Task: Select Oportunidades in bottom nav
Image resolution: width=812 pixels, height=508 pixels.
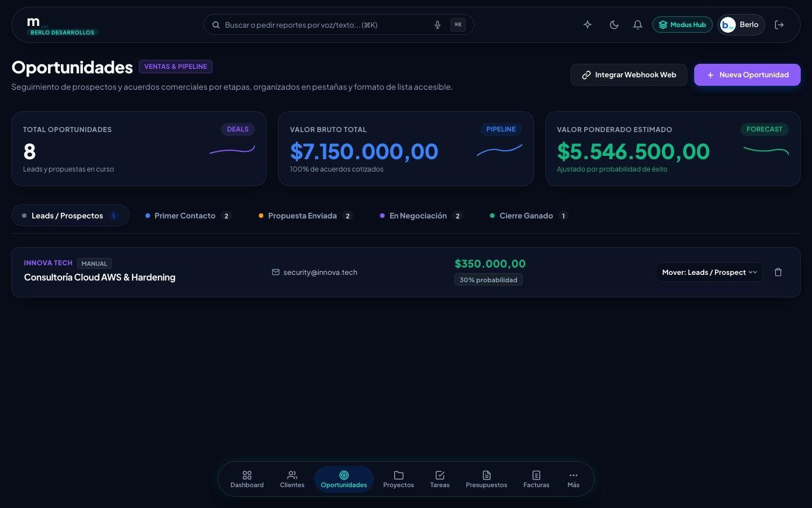Action: point(344,479)
